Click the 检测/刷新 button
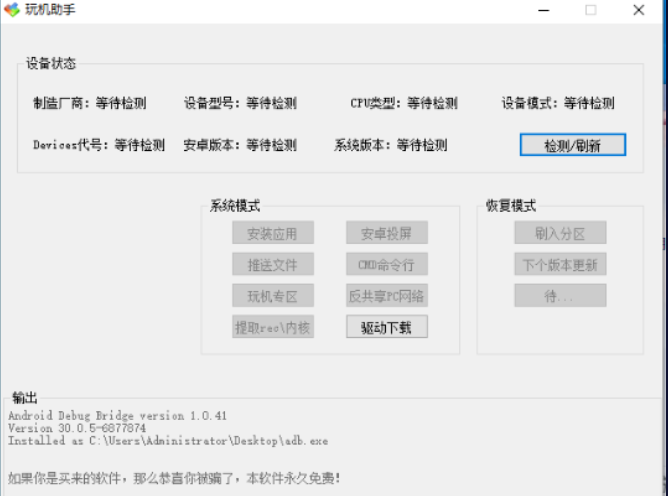 [572, 145]
